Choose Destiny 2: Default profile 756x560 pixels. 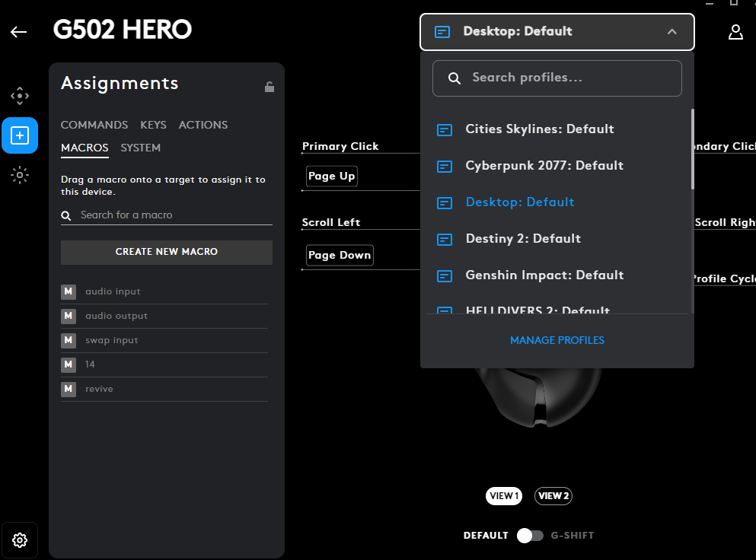557,239
